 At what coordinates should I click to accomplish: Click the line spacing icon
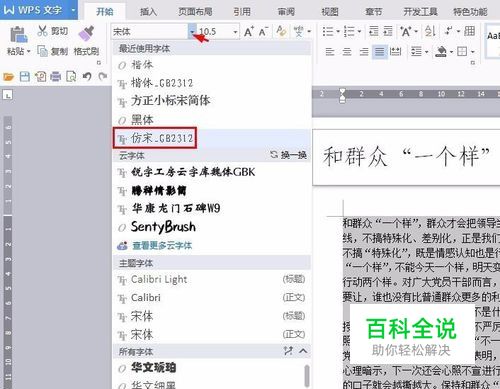coord(416,52)
